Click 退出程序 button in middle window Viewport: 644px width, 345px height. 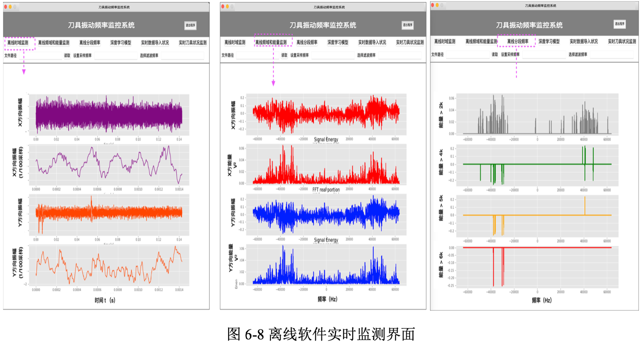(408, 25)
